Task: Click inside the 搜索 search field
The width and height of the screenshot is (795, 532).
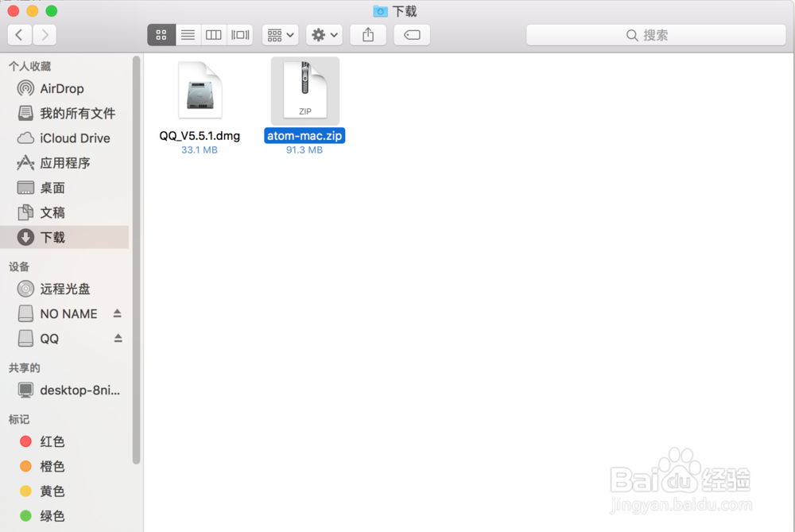Action: tap(656, 34)
